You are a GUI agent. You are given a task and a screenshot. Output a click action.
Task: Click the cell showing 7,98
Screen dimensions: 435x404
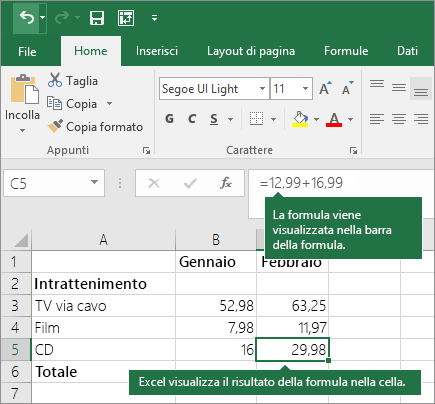216,328
